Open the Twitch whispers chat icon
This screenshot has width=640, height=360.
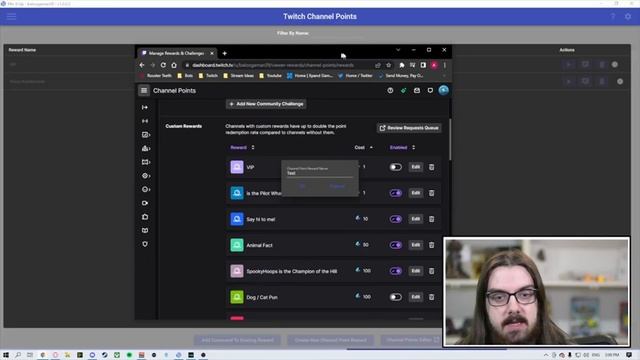[430, 91]
